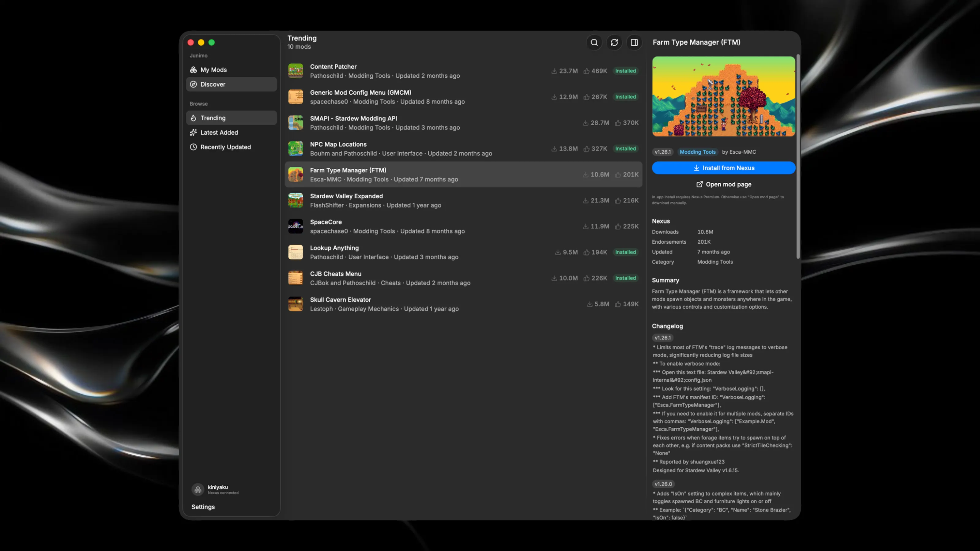Click the Summary section heading
The height and width of the screenshot is (551, 980).
[x=665, y=280]
